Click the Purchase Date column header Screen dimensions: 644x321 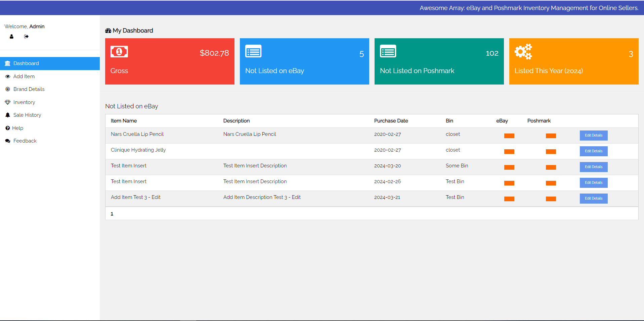391,121
